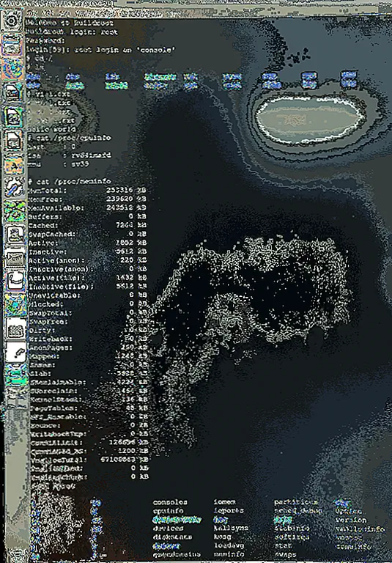Click the 'cat /proc/meminfo' command line

(x=70, y=181)
